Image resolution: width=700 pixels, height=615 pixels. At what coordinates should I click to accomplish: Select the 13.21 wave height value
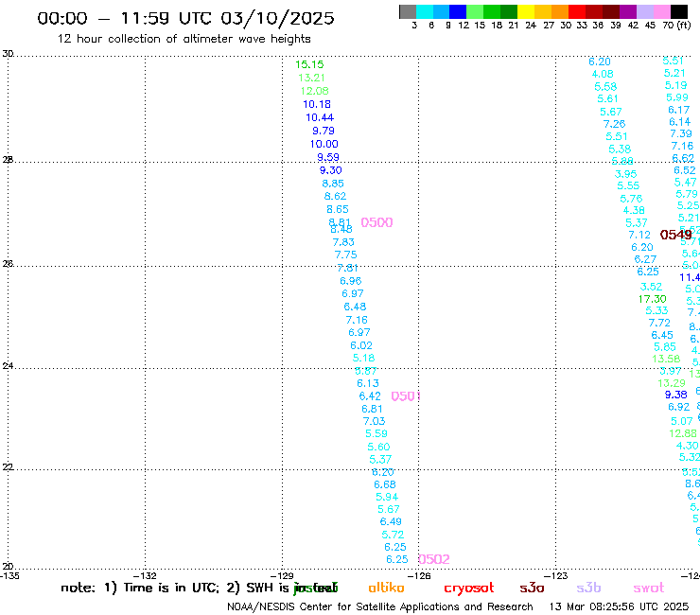pyautogui.click(x=311, y=78)
